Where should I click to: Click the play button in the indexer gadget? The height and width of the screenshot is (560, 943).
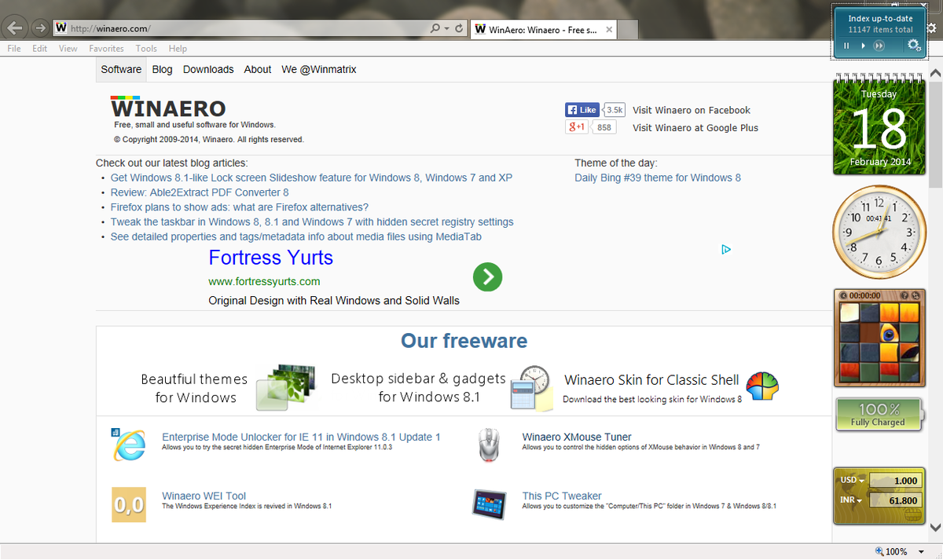863,46
